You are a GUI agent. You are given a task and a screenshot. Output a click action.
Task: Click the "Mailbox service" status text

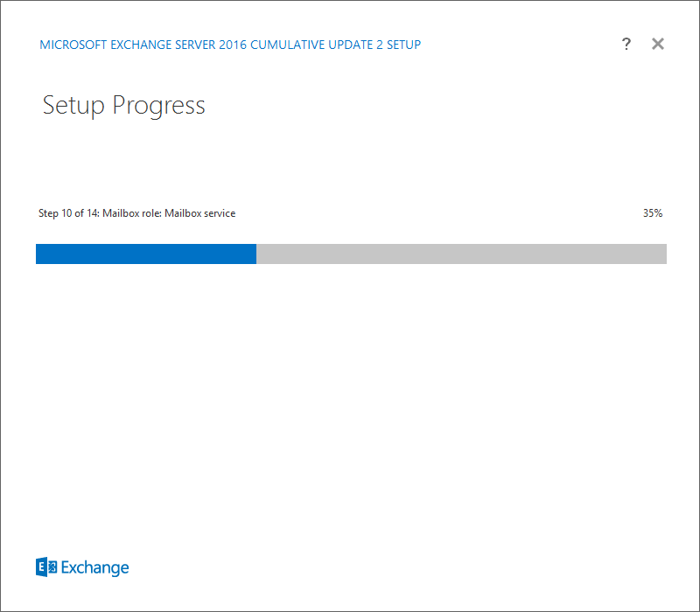200,213
